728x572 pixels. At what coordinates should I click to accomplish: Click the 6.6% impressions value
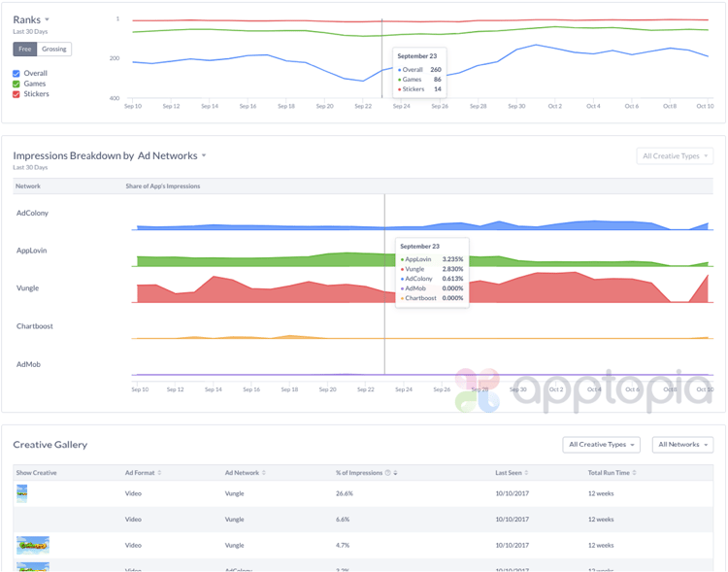[343, 519]
